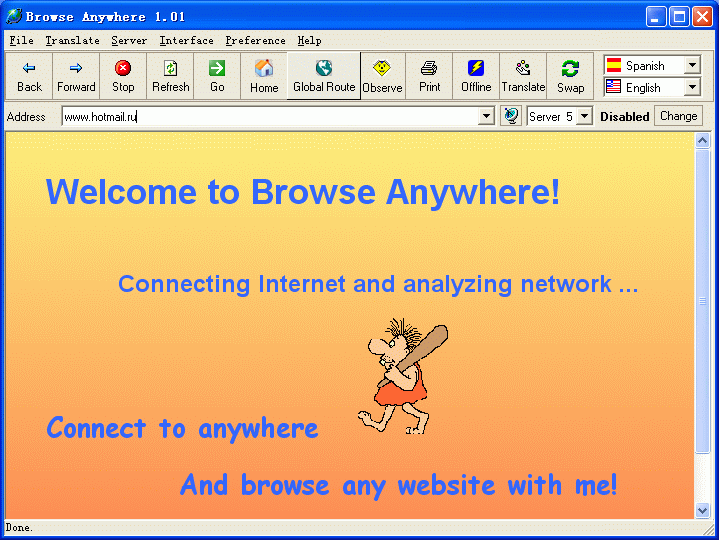Open the English target language dropdown
The height and width of the screenshot is (540, 719).
pos(692,87)
